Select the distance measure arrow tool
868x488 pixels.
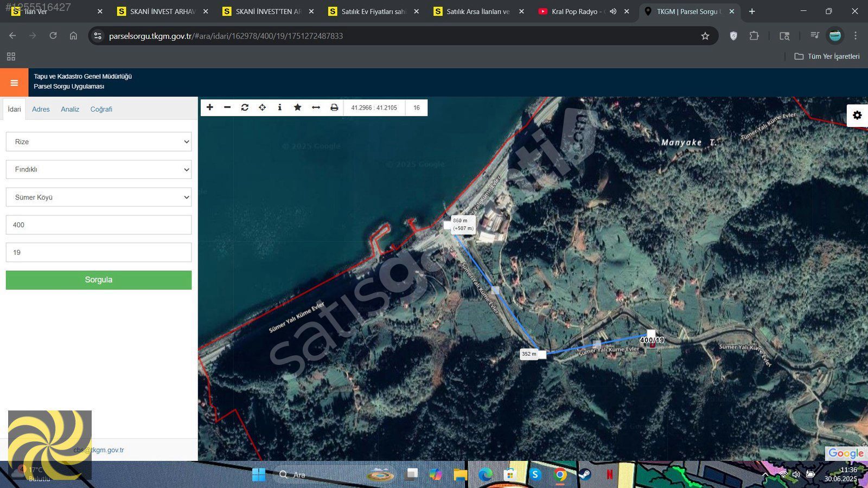point(316,107)
